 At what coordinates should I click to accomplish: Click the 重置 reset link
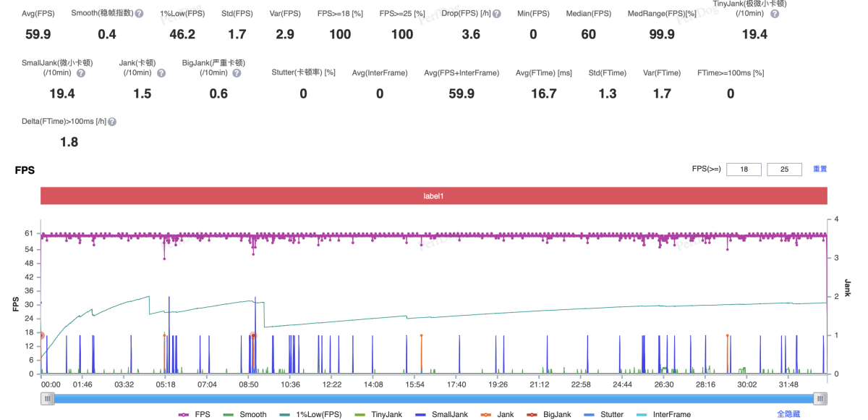tap(820, 169)
